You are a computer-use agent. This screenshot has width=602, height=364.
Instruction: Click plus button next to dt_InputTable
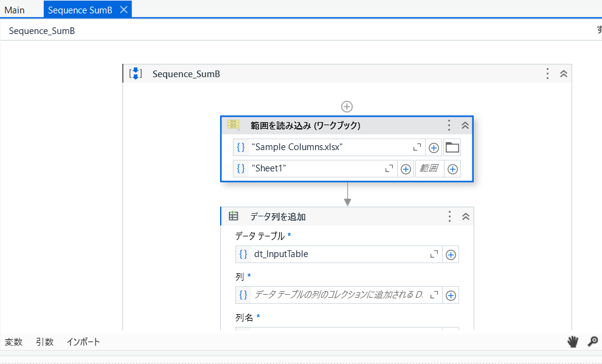coord(451,255)
